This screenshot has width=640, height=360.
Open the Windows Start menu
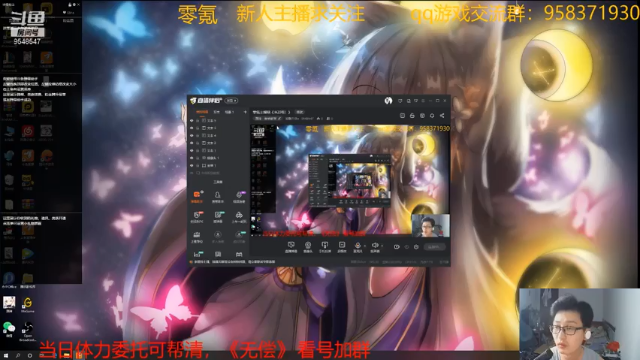[5, 356]
